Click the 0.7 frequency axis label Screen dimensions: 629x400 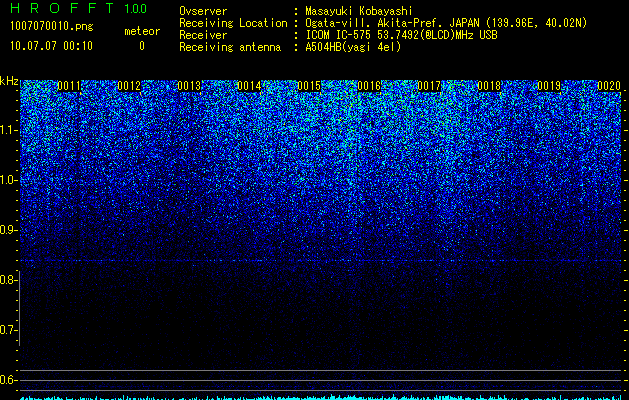click(8, 330)
